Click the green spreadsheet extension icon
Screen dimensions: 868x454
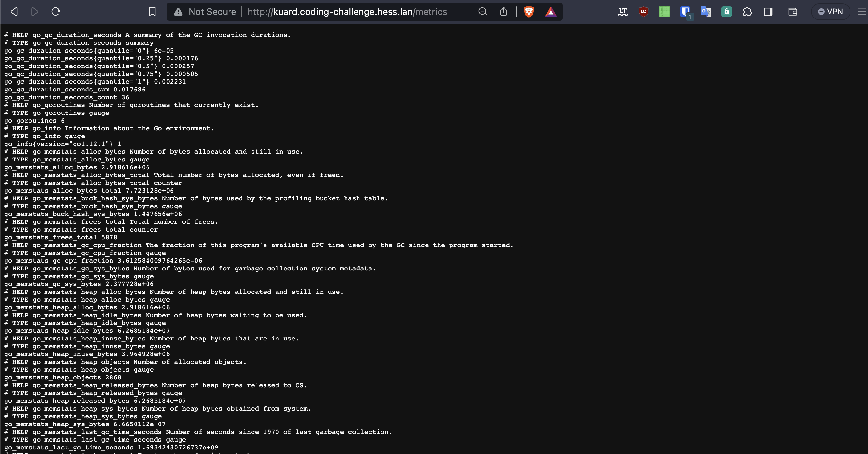[x=664, y=12]
